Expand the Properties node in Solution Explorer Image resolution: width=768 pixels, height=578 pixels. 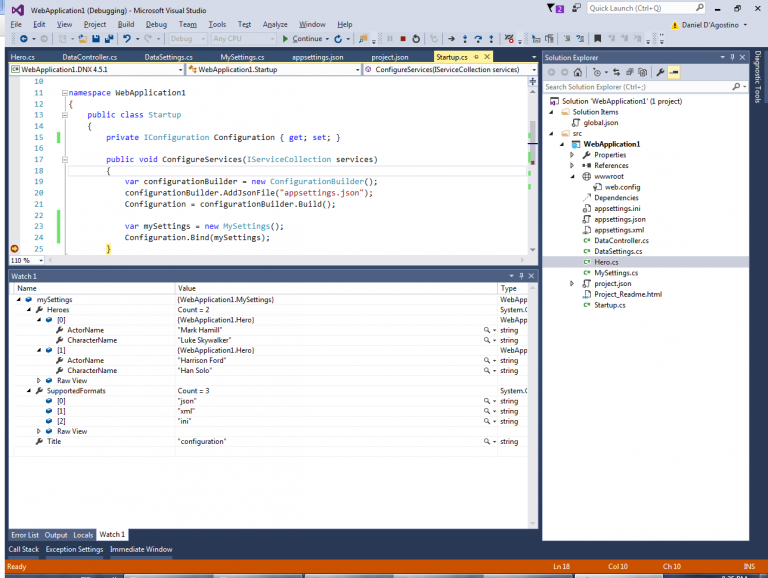[572, 155]
